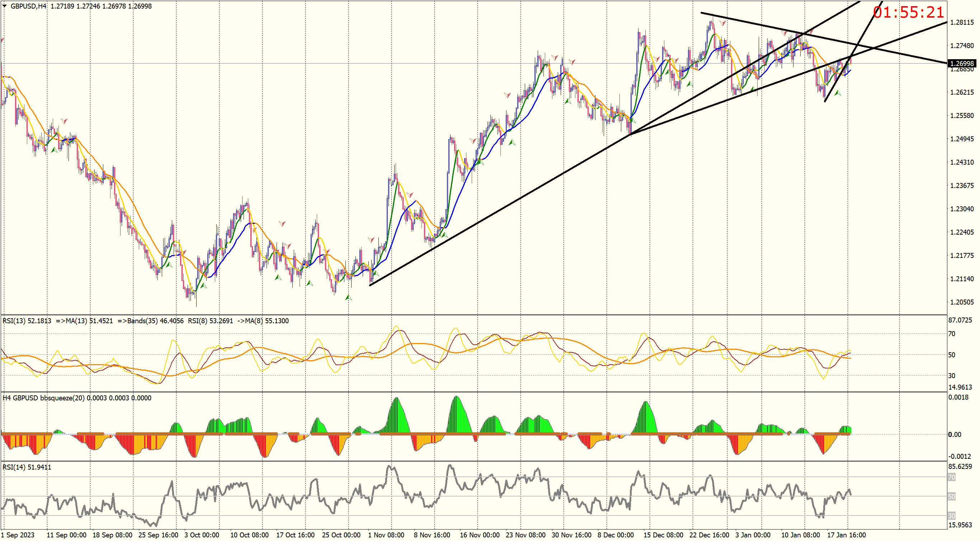Click the red 01:55:21 countdown timer
The image size is (980, 541).
909,12
